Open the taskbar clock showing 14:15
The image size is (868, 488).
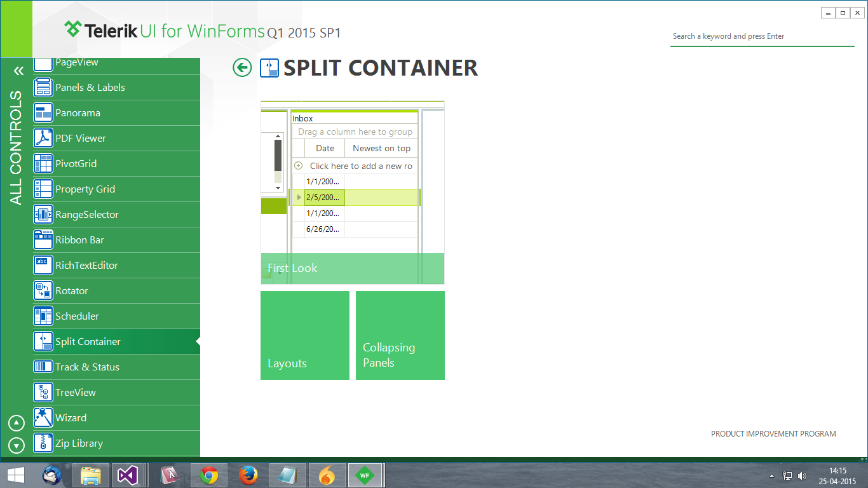pyautogui.click(x=838, y=476)
